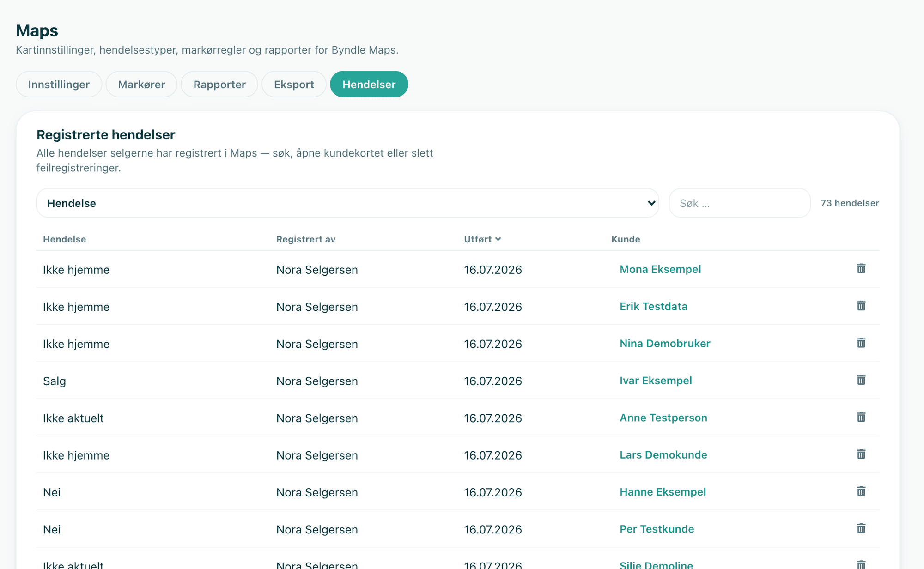Open Erik Testdata customer card

click(x=653, y=306)
